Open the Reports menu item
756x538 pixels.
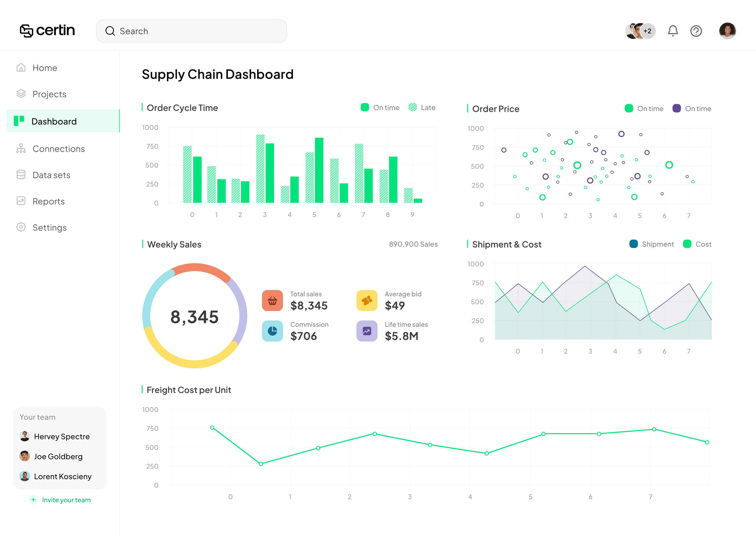coord(63,201)
